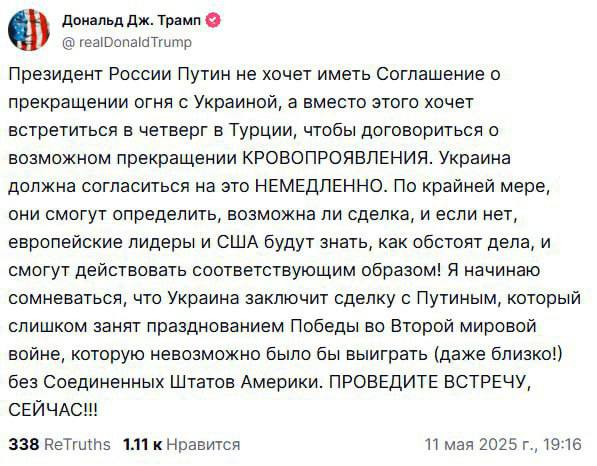
Task: Open the flag-themed profile avatar
Action: point(29,30)
